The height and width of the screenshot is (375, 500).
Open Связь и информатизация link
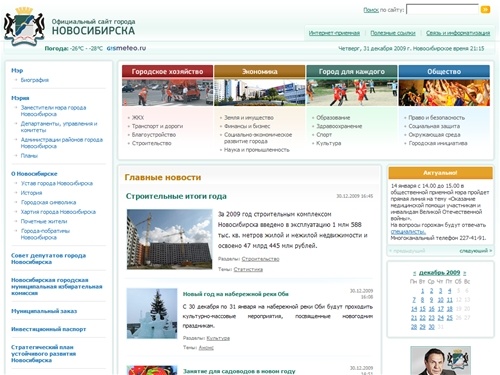(x=458, y=33)
